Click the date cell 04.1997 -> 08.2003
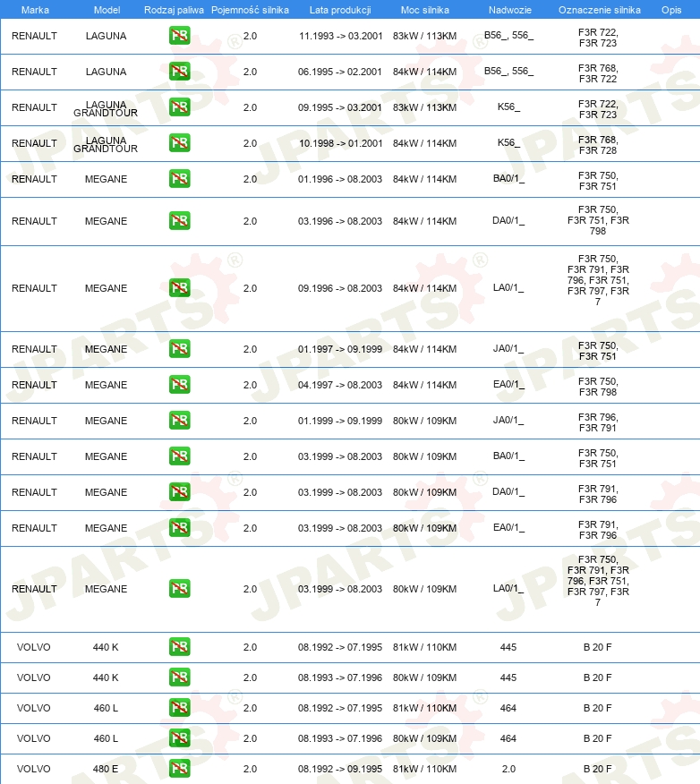Screen dimensions: 700x784 point(340,385)
